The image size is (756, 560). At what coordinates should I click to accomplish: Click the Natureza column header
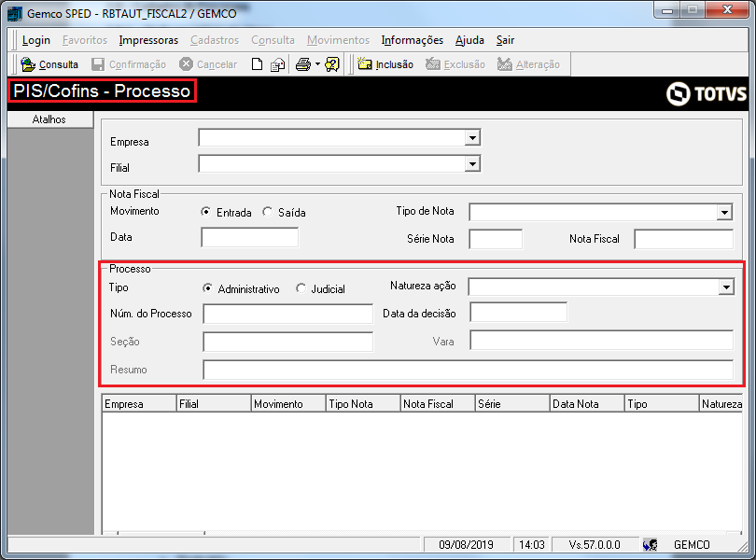click(x=721, y=404)
